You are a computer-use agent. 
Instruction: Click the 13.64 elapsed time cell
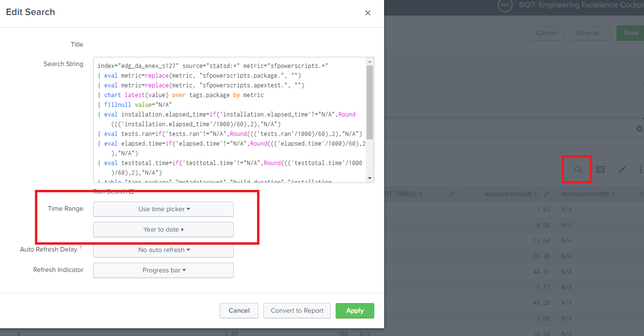coord(541,241)
